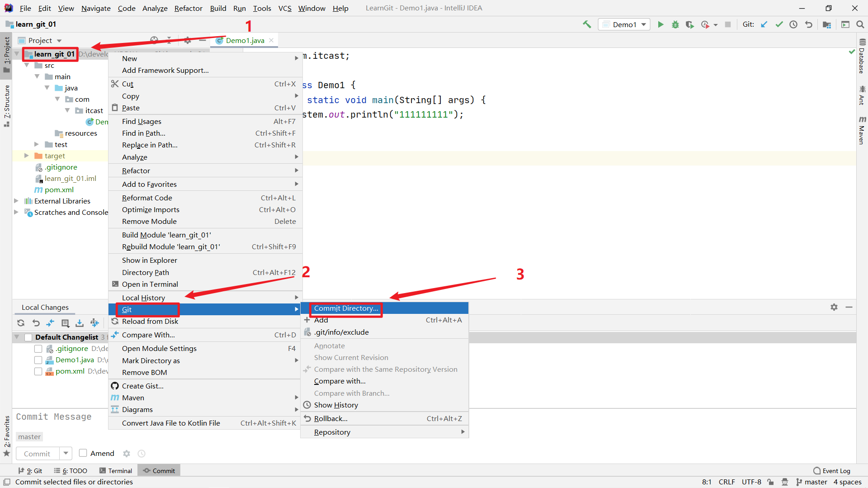
Task: Open the Database tool window sidebar
Action: [x=862, y=57]
